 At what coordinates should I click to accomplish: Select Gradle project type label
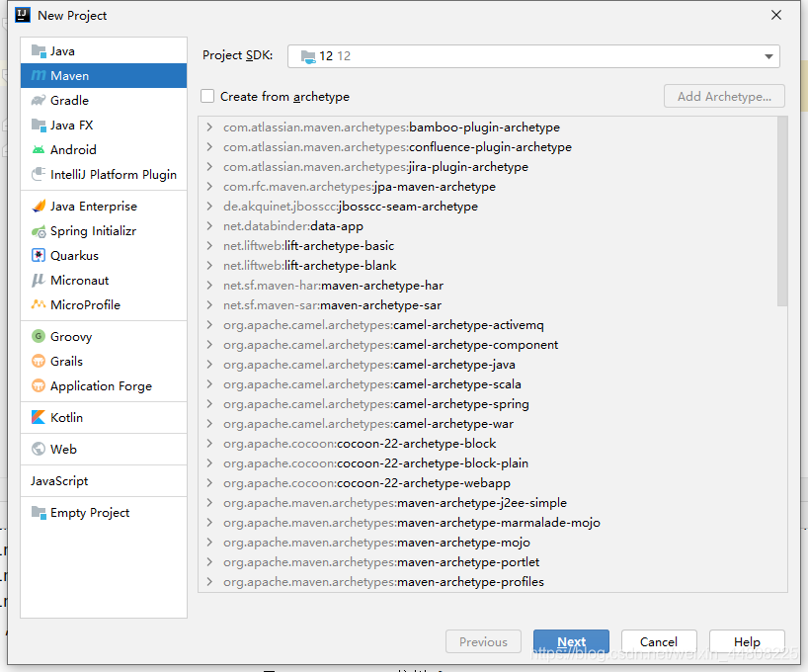[69, 100]
